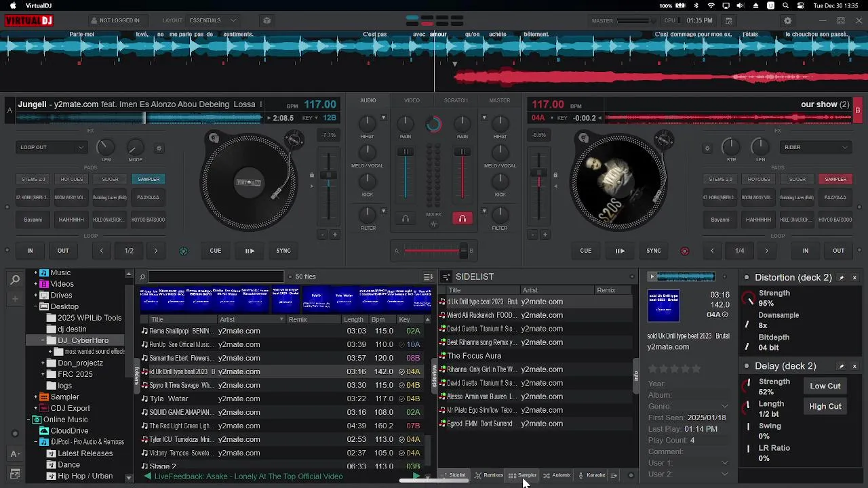The width and height of the screenshot is (868, 488).
Task: Open RIDER effect dropdown
Action: [816, 147]
